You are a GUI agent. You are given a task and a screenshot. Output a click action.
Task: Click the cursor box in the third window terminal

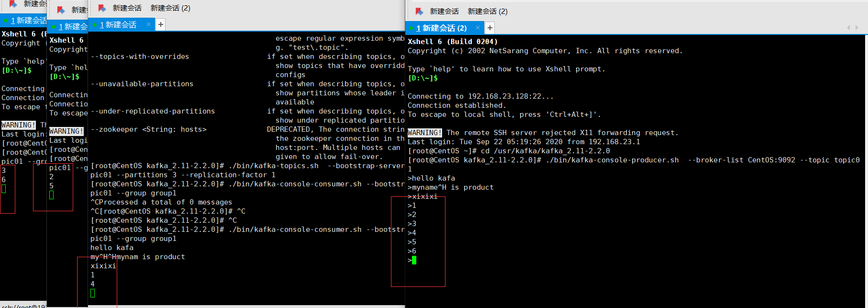[x=92, y=293]
